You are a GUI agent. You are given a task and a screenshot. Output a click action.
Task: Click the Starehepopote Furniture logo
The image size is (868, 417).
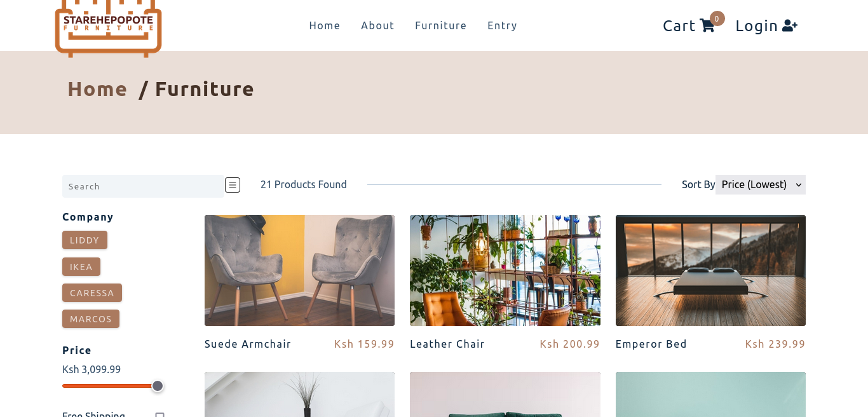coord(108,27)
